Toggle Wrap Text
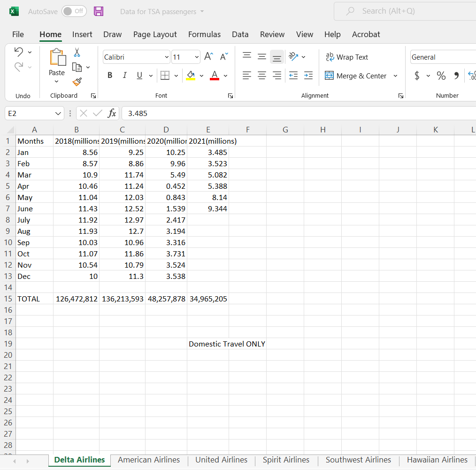 pyautogui.click(x=347, y=57)
